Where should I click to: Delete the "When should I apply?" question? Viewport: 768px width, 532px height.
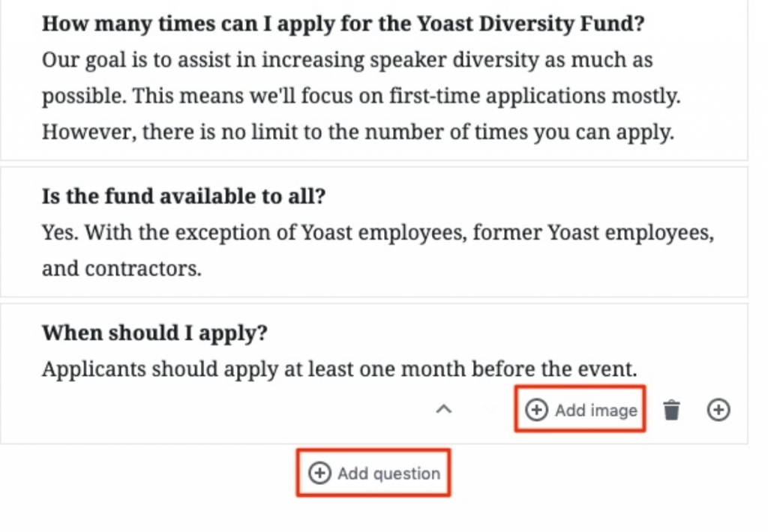[x=671, y=410]
